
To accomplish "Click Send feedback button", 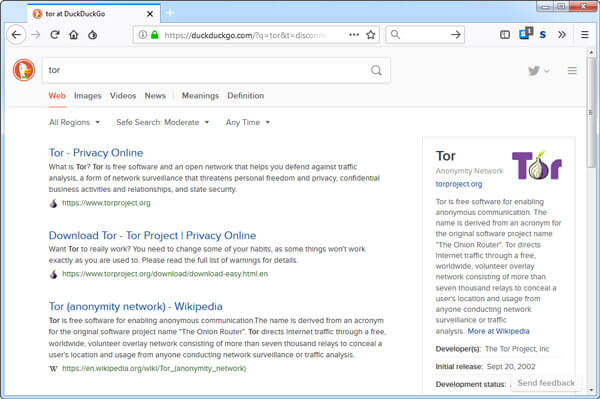I will click(x=546, y=383).
